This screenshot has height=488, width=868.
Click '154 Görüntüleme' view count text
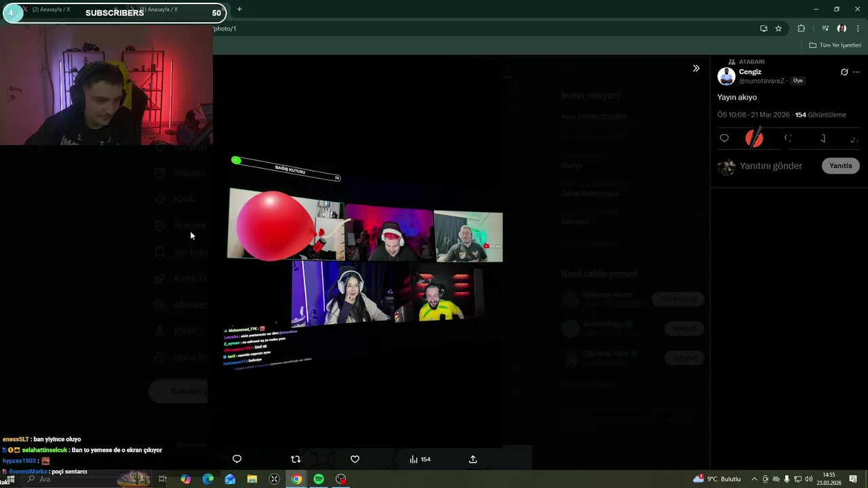coord(821,115)
